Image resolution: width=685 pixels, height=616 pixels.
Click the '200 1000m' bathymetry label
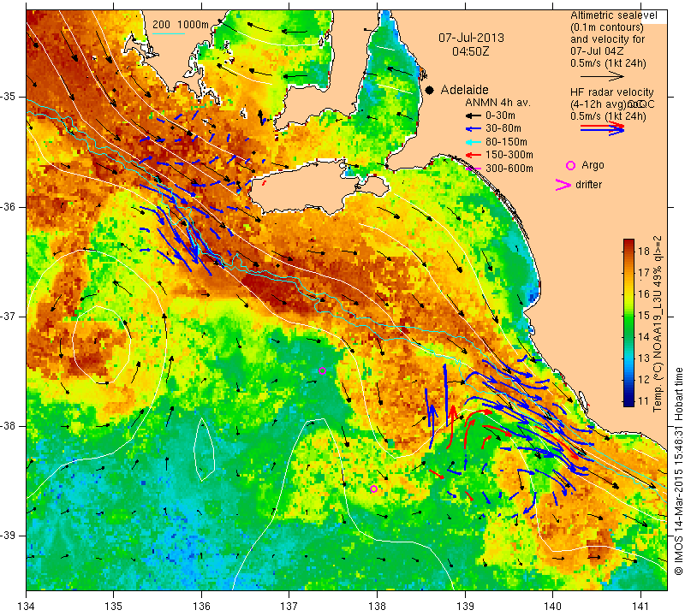point(181,25)
